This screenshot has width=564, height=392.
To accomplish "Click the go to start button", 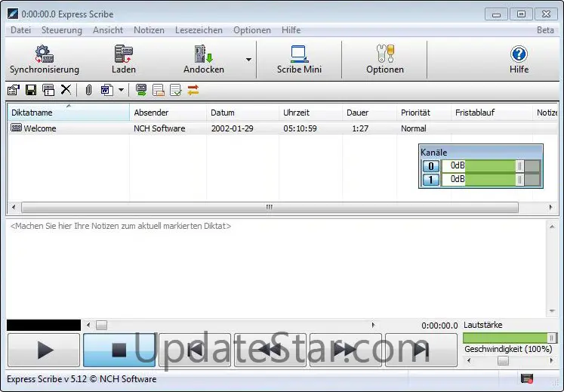I will click(x=195, y=350).
